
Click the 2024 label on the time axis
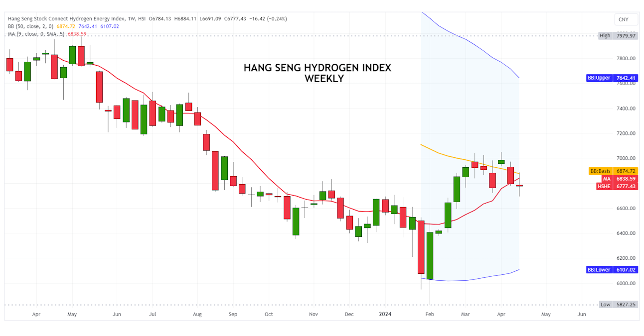click(x=385, y=314)
